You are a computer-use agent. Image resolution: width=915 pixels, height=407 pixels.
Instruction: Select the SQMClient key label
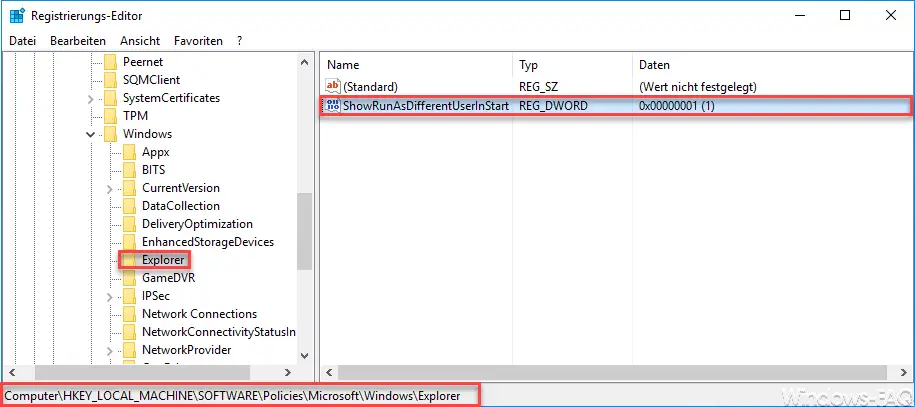(x=151, y=80)
